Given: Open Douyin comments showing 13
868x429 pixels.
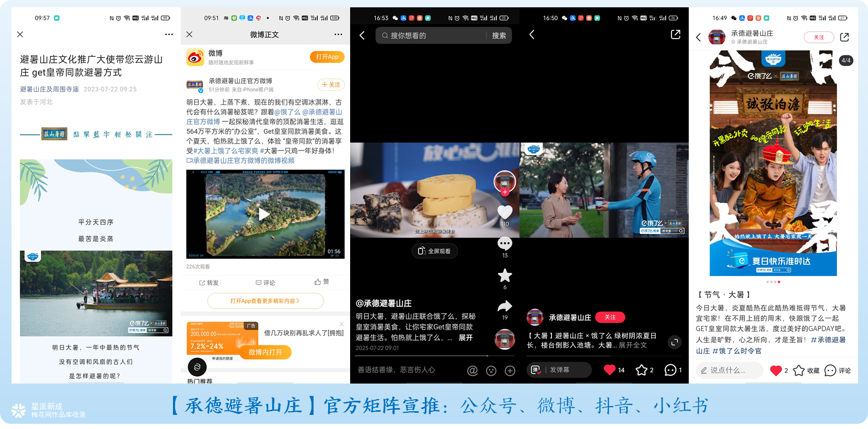Looking at the screenshot, I should (505, 244).
